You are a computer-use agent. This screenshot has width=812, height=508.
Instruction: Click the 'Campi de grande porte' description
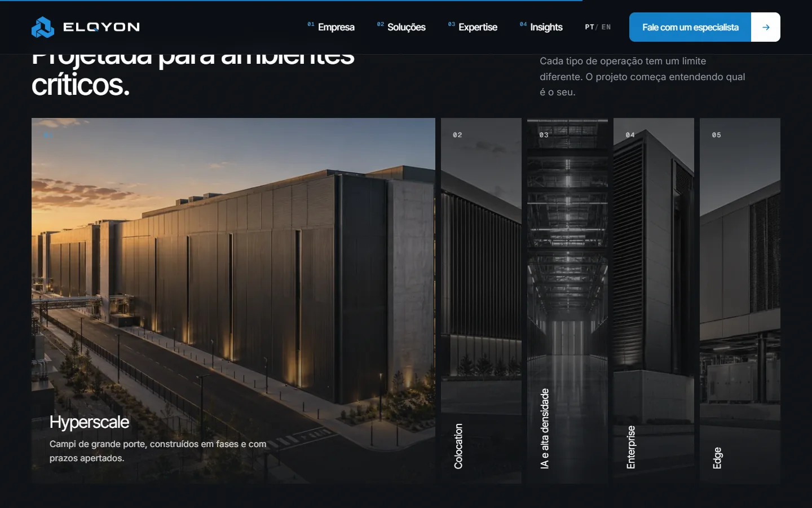158,451
